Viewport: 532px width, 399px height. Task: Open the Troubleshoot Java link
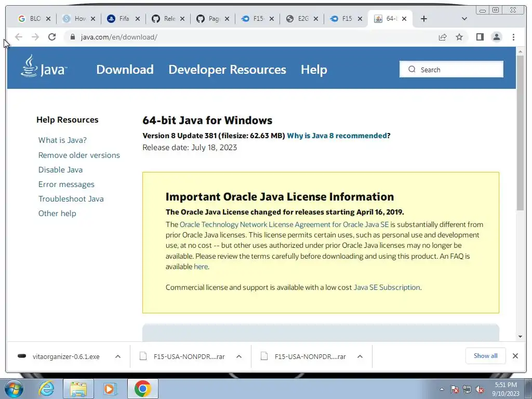tap(71, 199)
